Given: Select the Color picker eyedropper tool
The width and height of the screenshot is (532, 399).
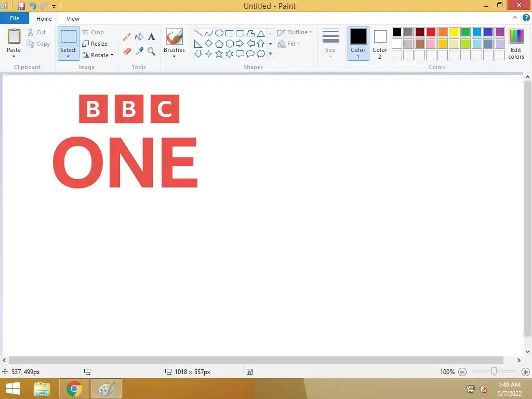Looking at the screenshot, I should (139, 51).
